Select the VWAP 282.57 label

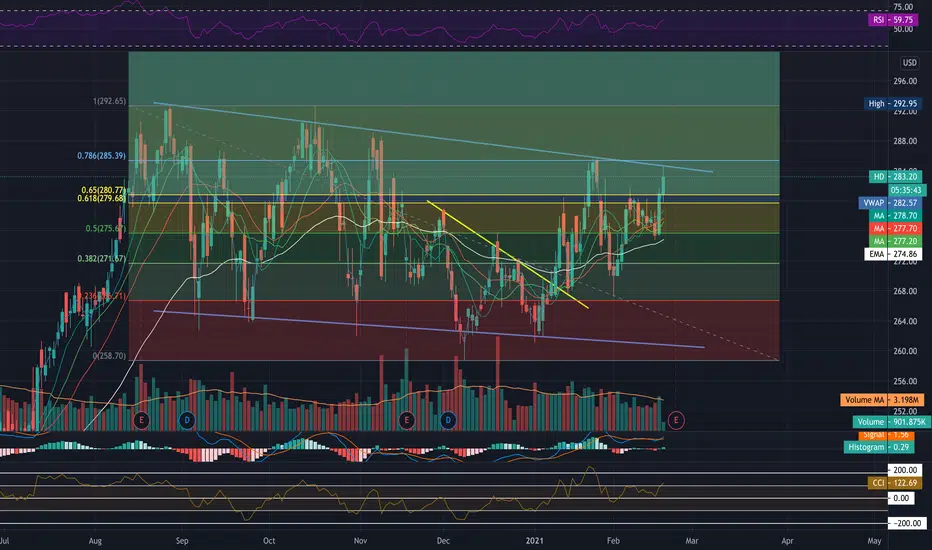coord(890,203)
